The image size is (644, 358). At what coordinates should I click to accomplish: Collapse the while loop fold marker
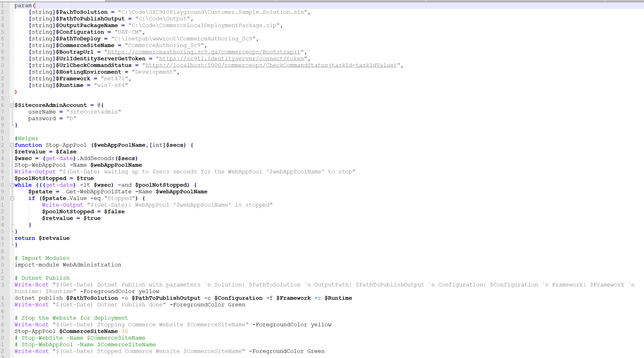(x=12, y=185)
